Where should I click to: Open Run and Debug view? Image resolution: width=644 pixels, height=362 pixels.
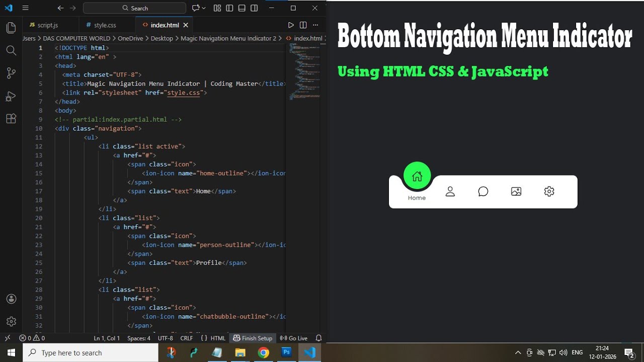pos(11,96)
